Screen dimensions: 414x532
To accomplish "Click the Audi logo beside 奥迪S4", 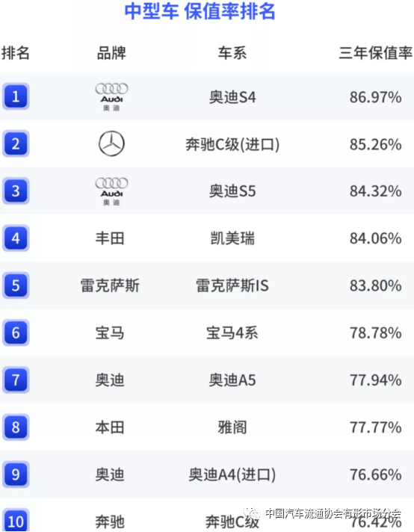I will point(111,97).
